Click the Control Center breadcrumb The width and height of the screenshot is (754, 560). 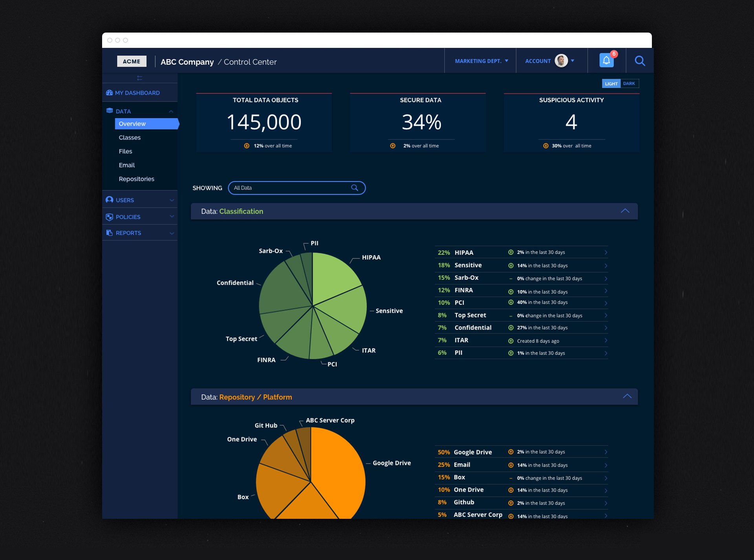click(x=250, y=62)
